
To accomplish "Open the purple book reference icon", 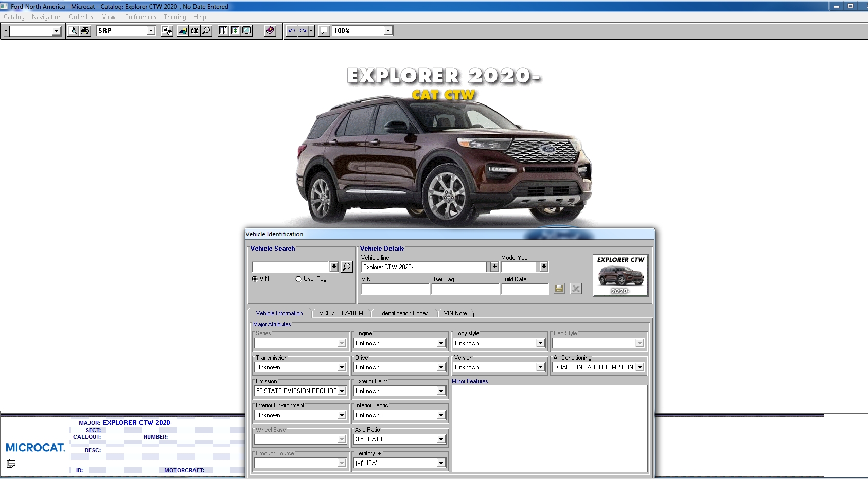I will [270, 31].
